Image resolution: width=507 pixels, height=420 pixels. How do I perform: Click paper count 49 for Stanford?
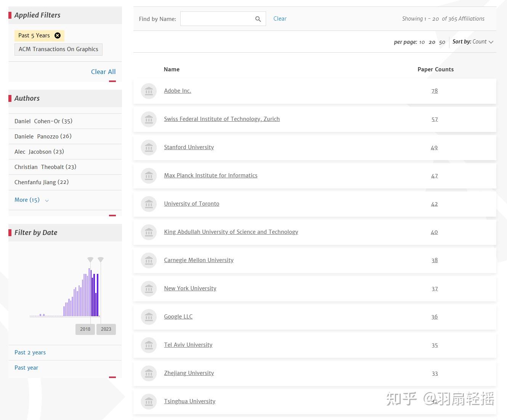(434, 148)
